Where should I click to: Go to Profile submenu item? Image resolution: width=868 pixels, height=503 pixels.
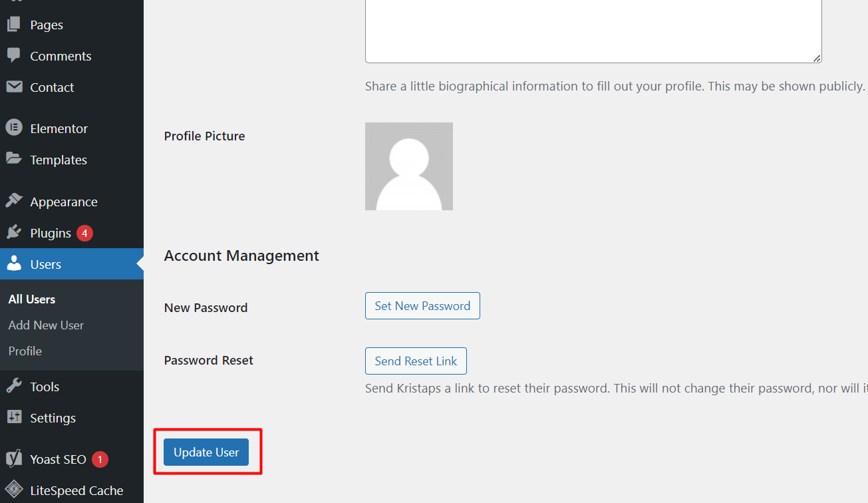pyautogui.click(x=25, y=351)
